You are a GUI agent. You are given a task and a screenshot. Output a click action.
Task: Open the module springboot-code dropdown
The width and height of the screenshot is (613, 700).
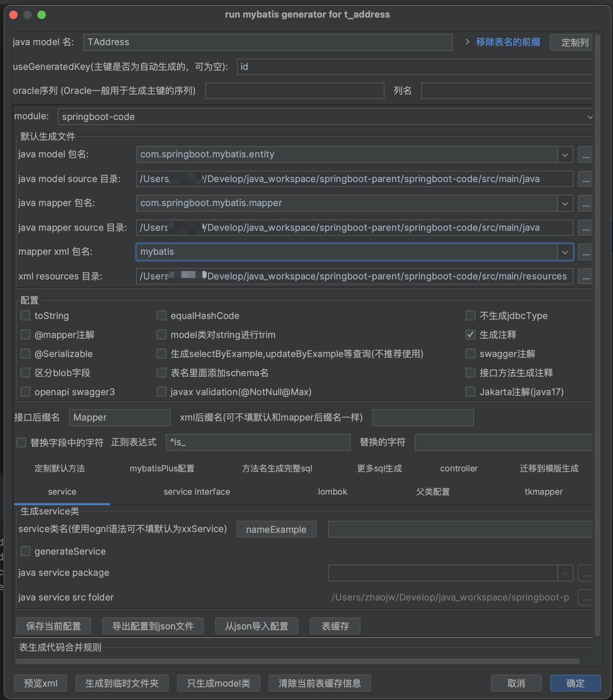click(325, 117)
